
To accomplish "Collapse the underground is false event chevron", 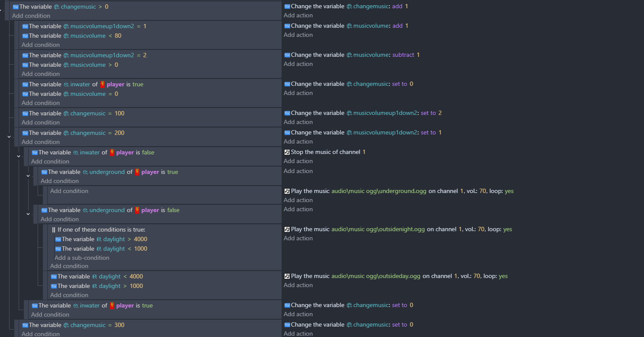I will pyautogui.click(x=28, y=213).
